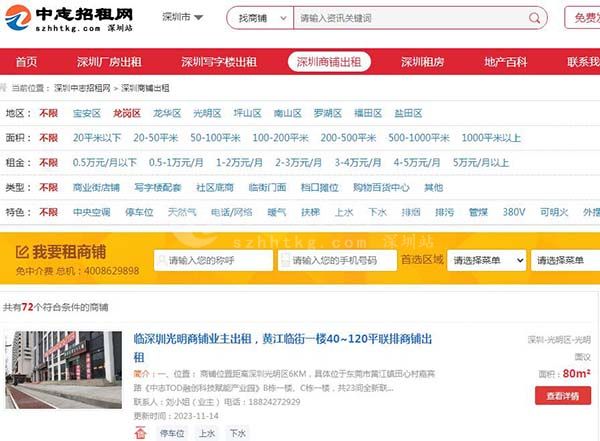Open the 深圳市 city selector
The height and width of the screenshot is (441, 600).
tap(183, 17)
